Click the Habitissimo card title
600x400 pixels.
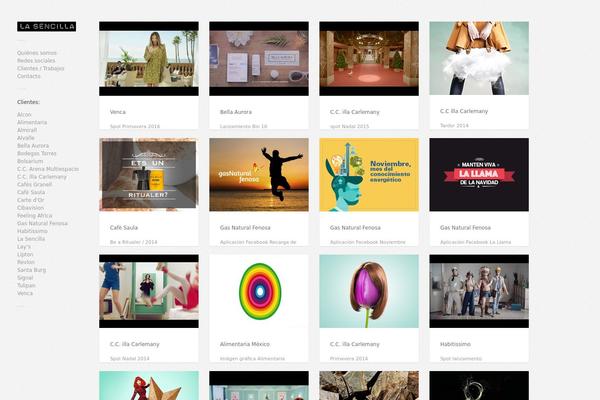tap(455, 344)
